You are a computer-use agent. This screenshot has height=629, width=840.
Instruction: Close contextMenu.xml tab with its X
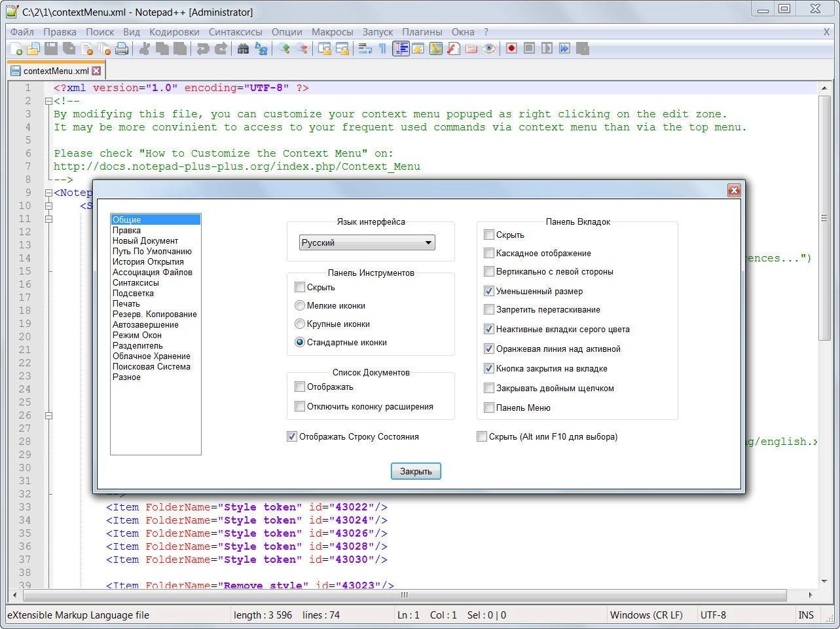click(96, 71)
